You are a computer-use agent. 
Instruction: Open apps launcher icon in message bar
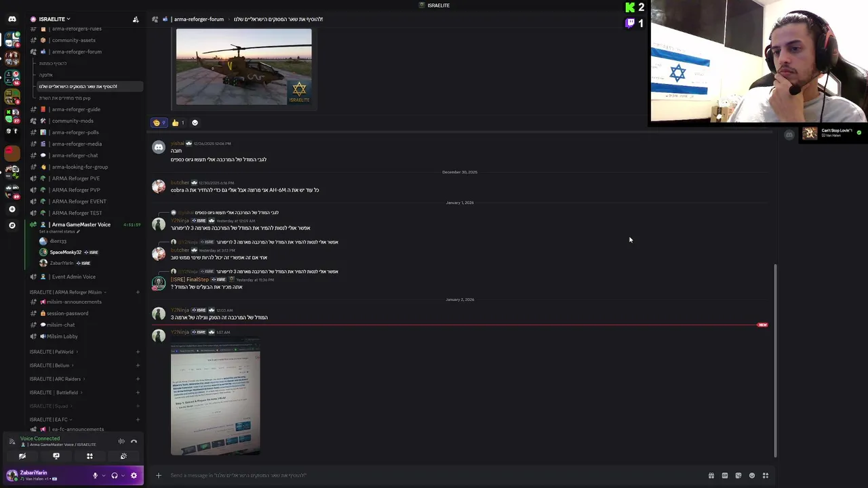[766, 475]
